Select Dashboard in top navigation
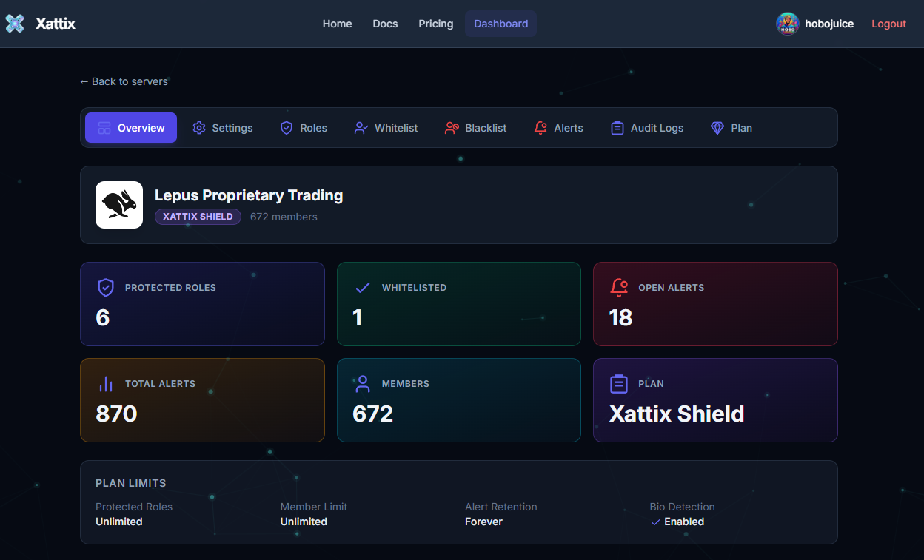 [501, 24]
